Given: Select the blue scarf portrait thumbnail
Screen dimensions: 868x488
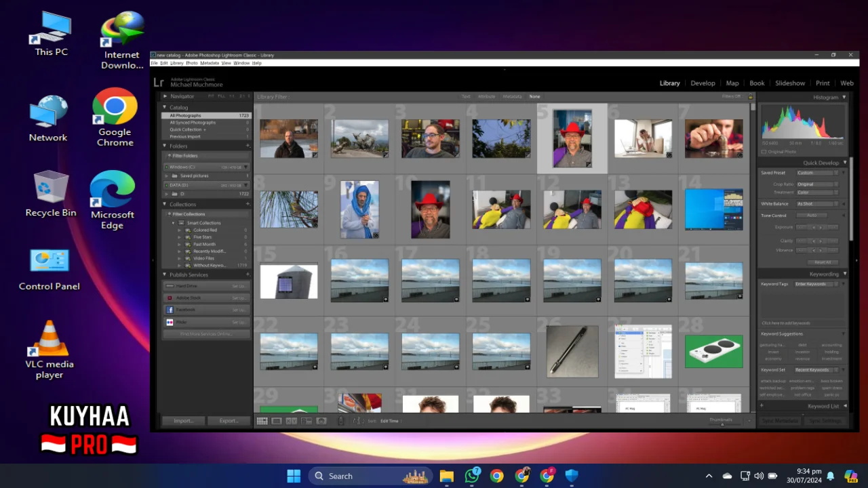Looking at the screenshot, I should point(359,209).
